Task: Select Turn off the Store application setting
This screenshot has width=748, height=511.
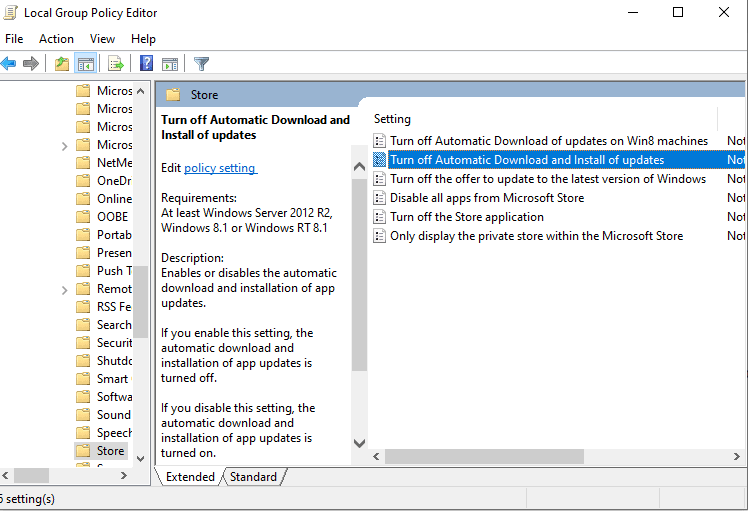Action: 467,217
